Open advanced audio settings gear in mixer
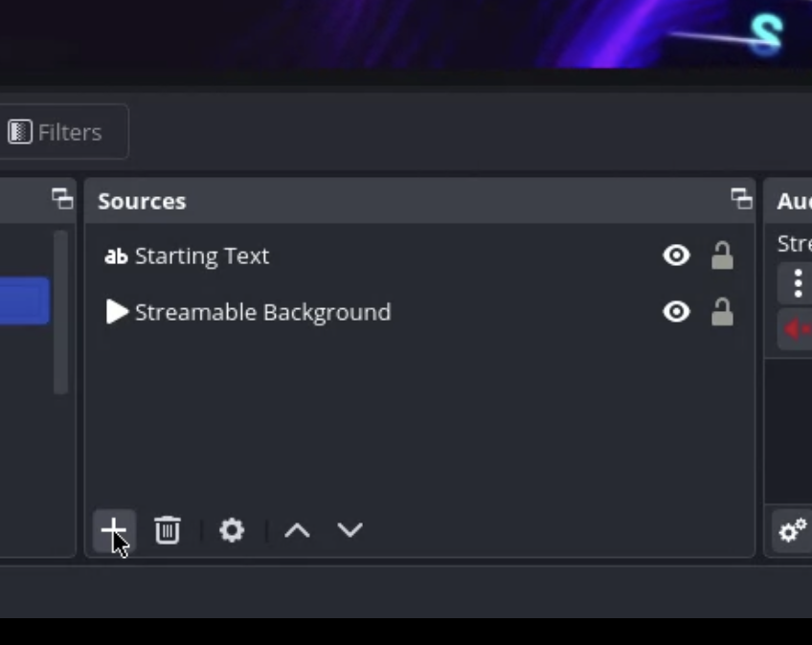 791,531
